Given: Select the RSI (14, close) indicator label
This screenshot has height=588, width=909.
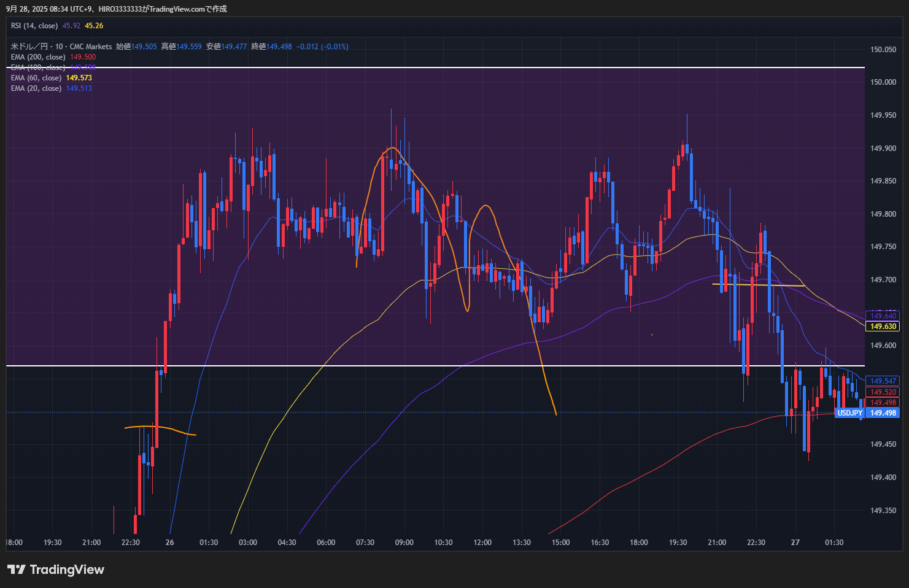Looking at the screenshot, I should coord(34,26).
